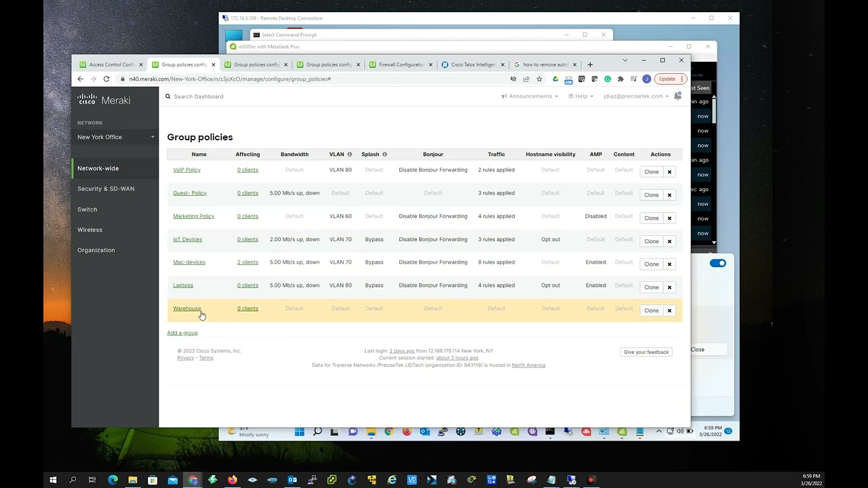
Task: Open Windows Start on host taskbar
Action: (53, 480)
